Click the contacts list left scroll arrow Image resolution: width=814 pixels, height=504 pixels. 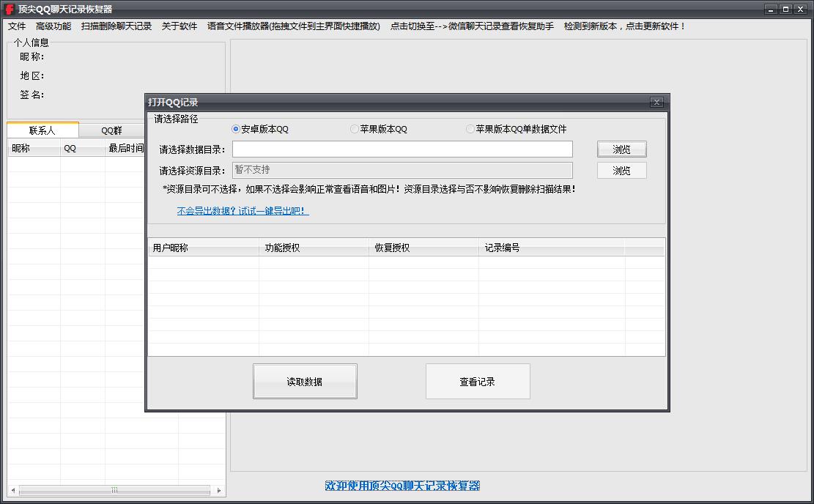(x=13, y=490)
